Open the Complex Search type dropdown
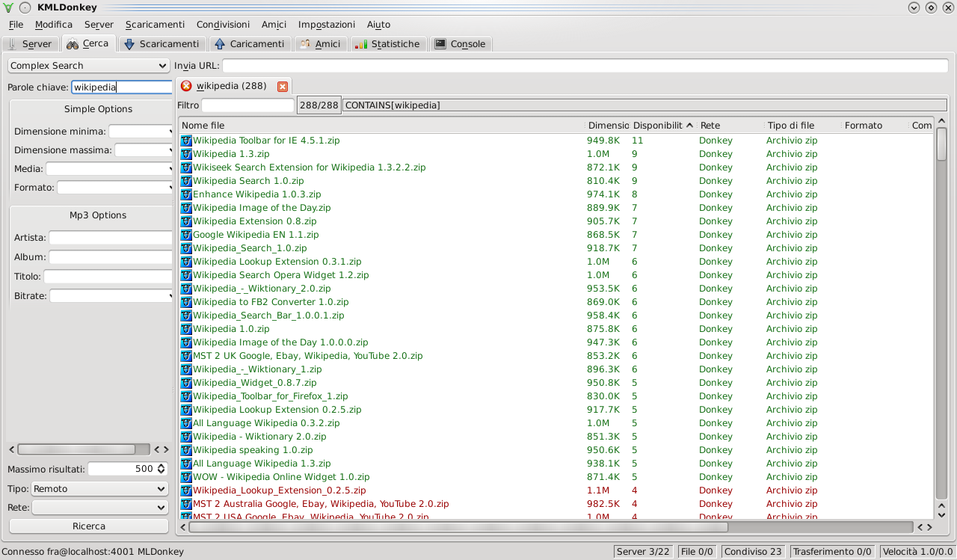This screenshot has width=957, height=560. [89, 66]
